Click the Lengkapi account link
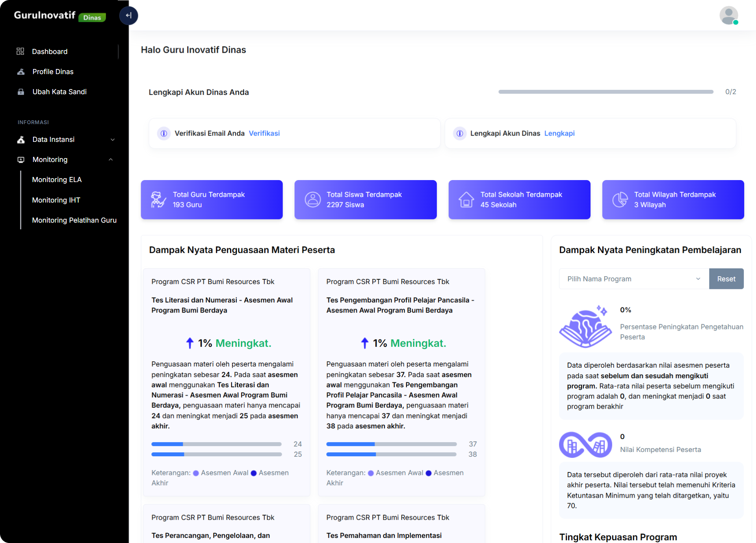The image size is (756, 543). (x=559, y=134)
